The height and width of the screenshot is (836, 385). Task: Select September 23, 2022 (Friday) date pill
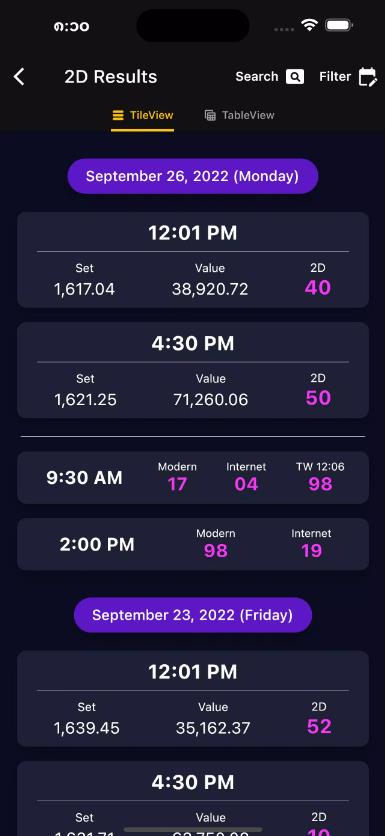pos(192,615)
